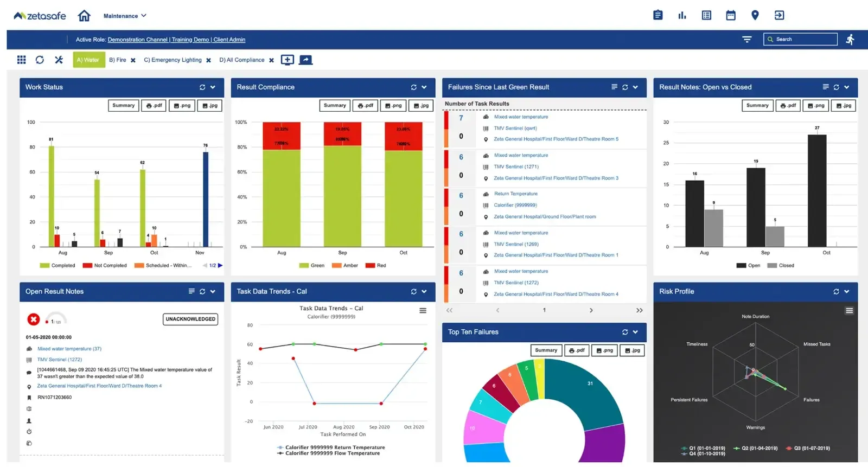The image size is (868, 467).
Task: Switch to the B) Fire tab
Action: (x=117, y=60)
